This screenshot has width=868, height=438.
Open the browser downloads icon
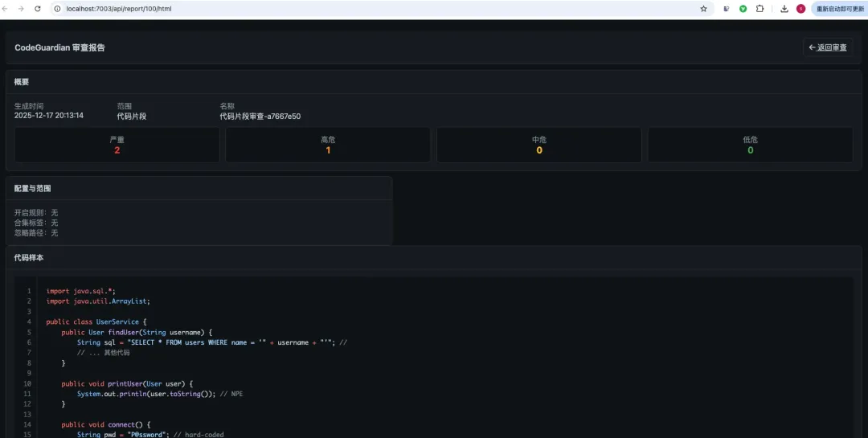(x=784, y=9)
